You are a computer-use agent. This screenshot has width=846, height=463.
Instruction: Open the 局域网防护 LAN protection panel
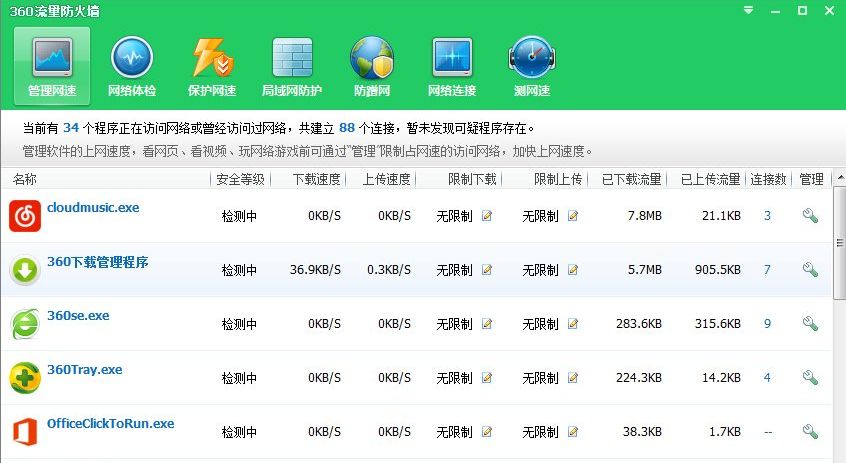(292, 66)
